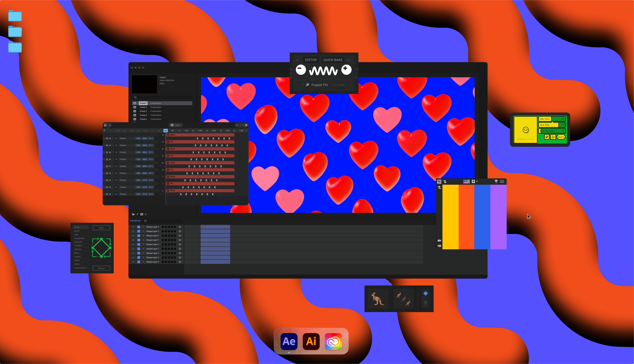Screen dimensions: 634x364
Task: Toggle visibility of the first Shape Layer 1
Action: click(139, 227)
